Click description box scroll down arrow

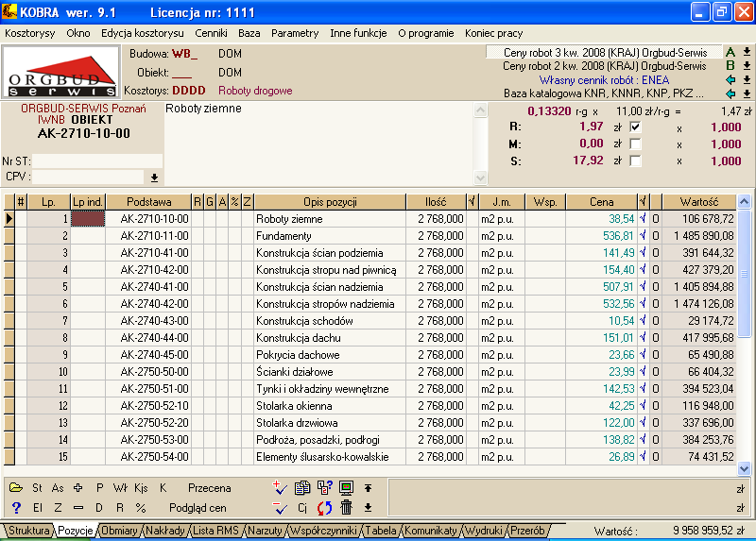click(x=480, y=178)
